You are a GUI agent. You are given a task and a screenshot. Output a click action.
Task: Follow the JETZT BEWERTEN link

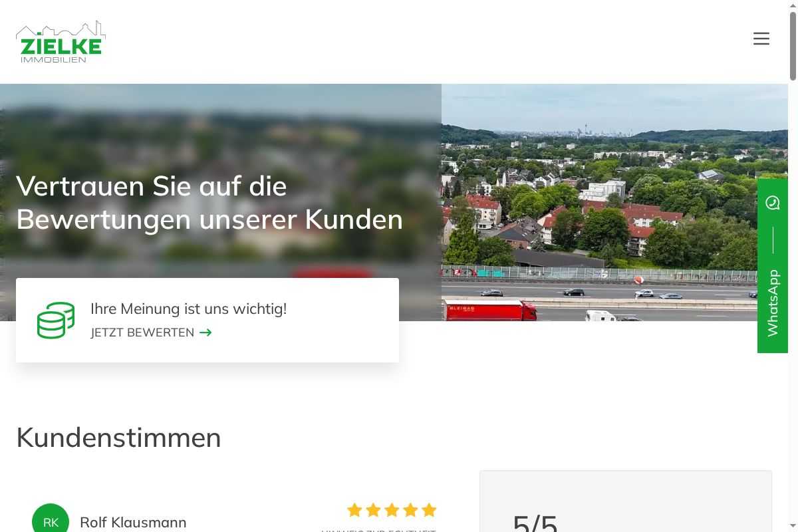pyautogui.click(x=151, y=332)
